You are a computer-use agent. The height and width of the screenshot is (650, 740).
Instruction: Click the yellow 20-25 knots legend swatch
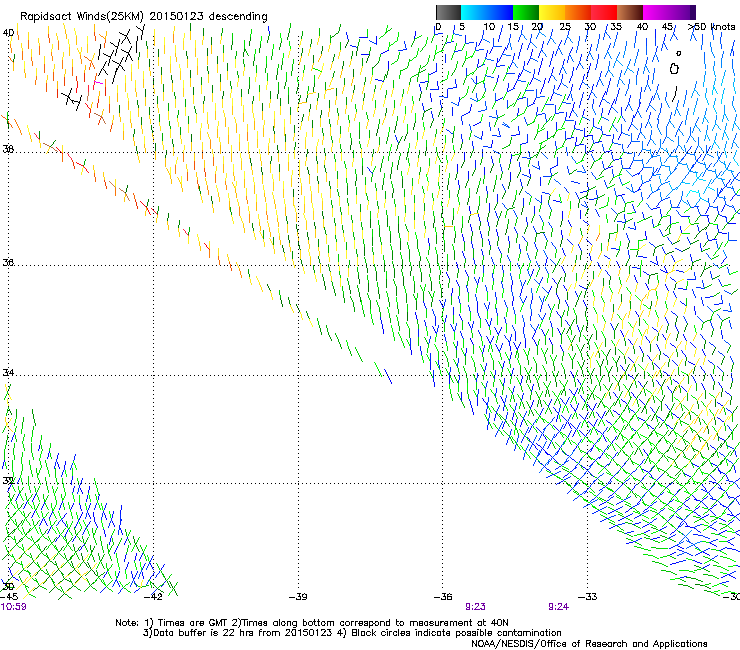[552, 12]
